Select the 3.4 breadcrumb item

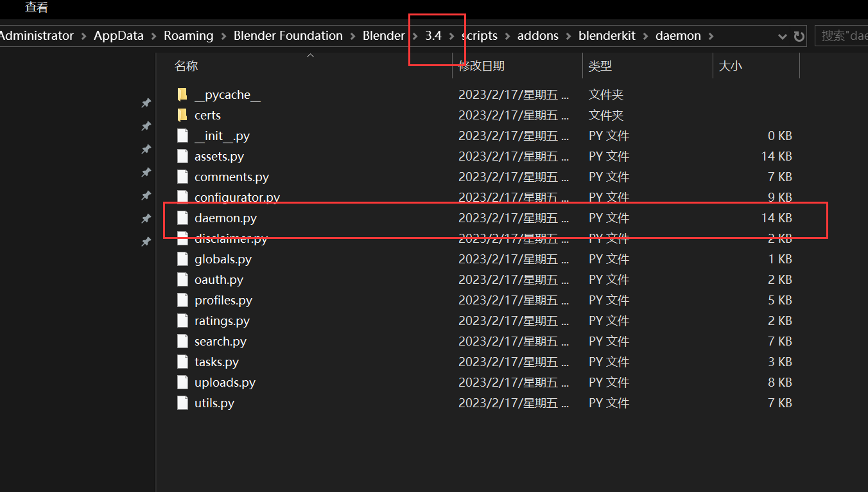click(431, 36)
